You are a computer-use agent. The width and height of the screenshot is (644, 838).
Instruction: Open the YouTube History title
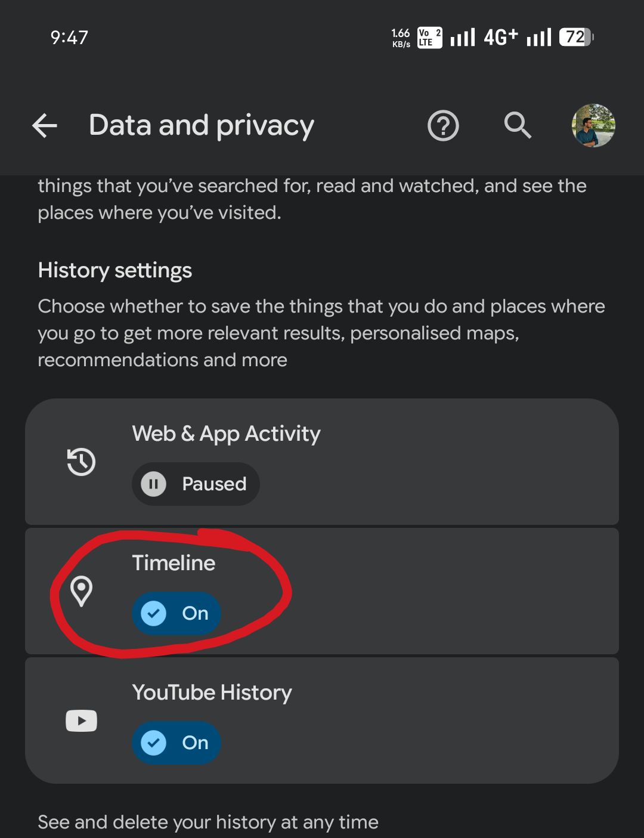pyautogui.click(x=212, y=692)
